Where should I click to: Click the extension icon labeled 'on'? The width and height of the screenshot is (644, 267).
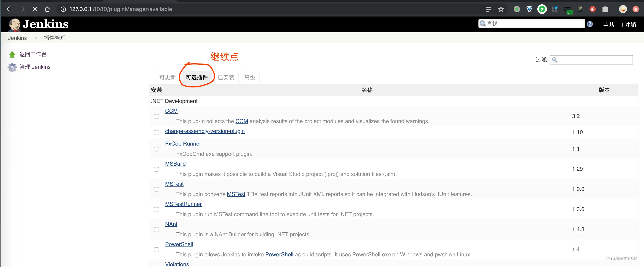click(x=568, y=10)
